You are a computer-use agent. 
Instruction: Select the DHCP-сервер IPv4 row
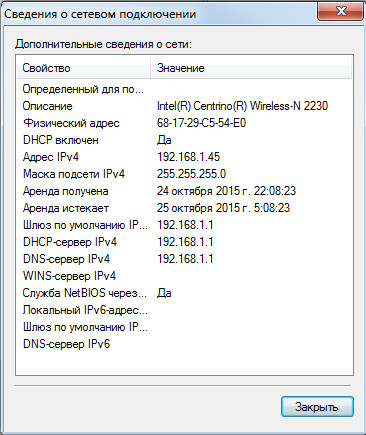tap(184, 242)
